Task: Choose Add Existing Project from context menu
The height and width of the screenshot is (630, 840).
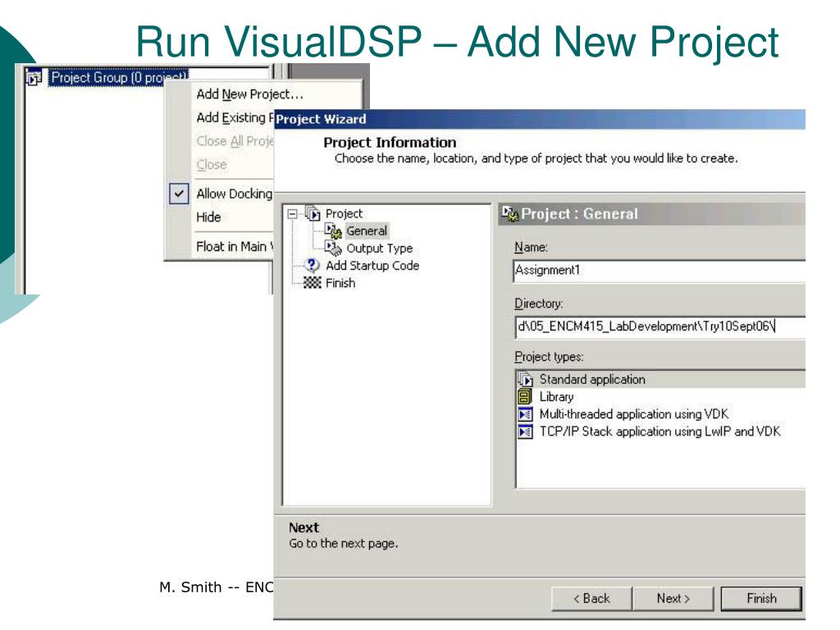Action: [235, 117]
